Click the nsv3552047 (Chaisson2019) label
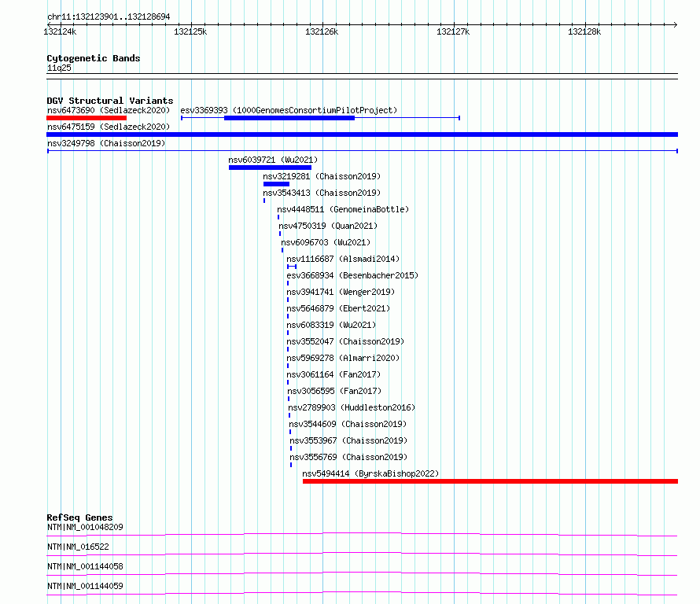 click(345, 341)
